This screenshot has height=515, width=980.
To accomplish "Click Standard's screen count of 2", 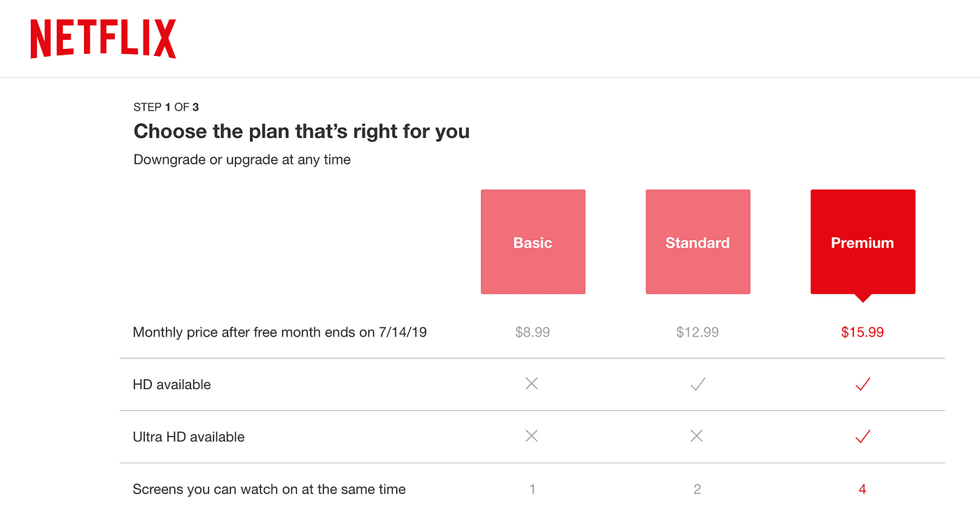I will coord(697,489).
